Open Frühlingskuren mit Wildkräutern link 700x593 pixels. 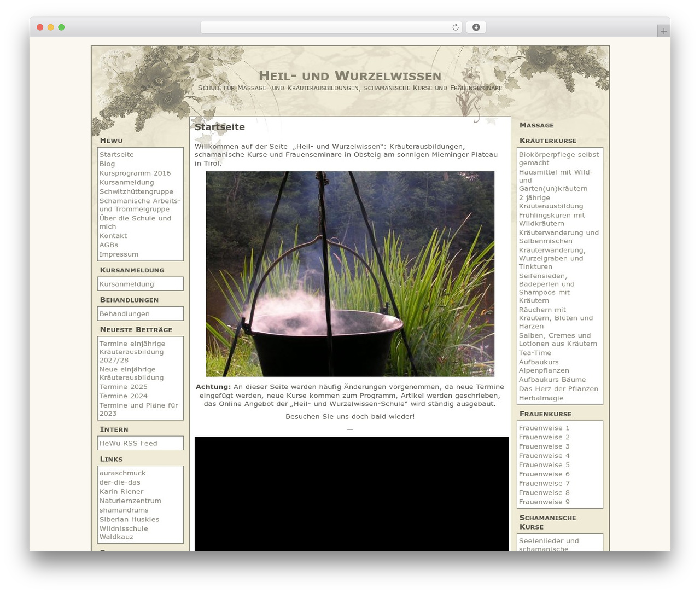[552, 219]
